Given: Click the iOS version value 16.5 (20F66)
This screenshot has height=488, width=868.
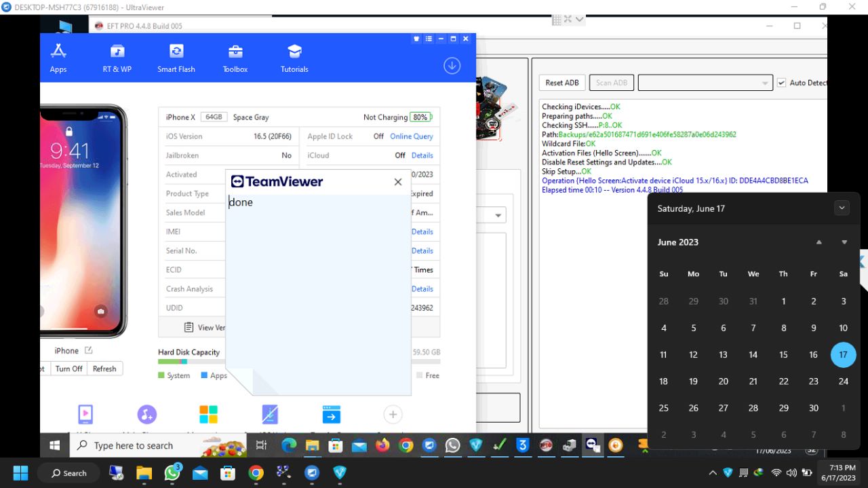Looking at the screenshot, I should 273,136.
